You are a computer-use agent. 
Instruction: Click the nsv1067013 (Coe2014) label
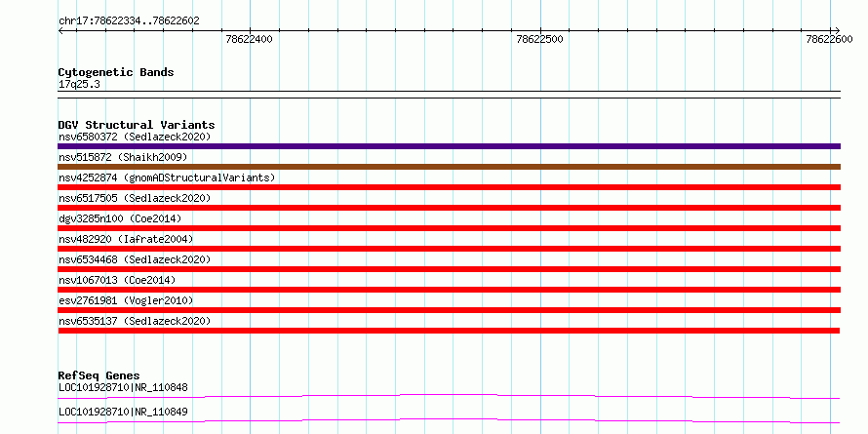click(117, 280)
